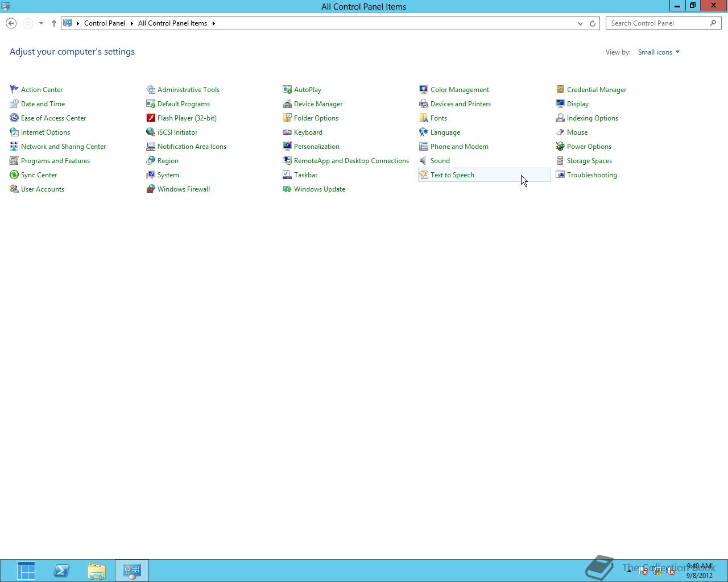Click the iSCSI Initiator globe icon

pyautogui.click(x=151, y=132)
